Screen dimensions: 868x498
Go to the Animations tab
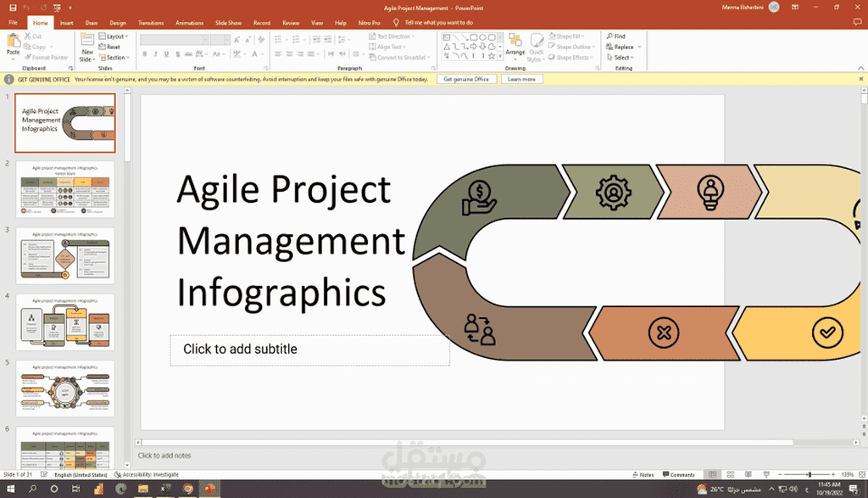pyautogui.click(x=189, y=23)
